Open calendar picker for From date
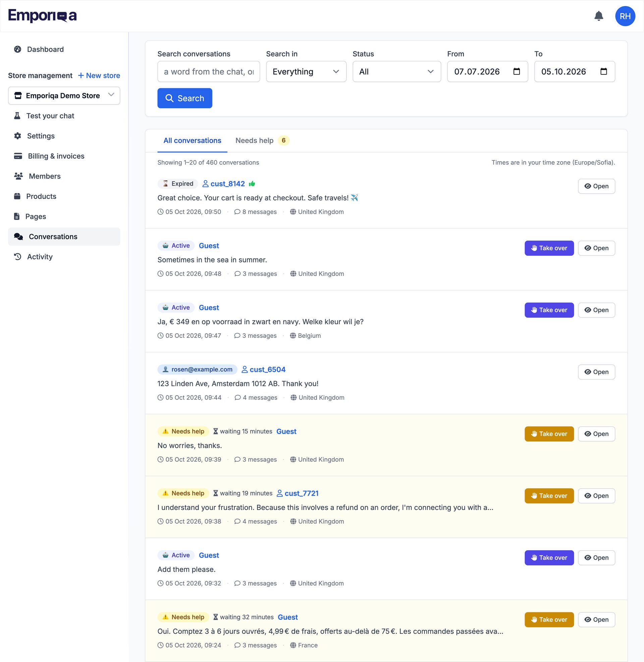 (x=517, y=71)
